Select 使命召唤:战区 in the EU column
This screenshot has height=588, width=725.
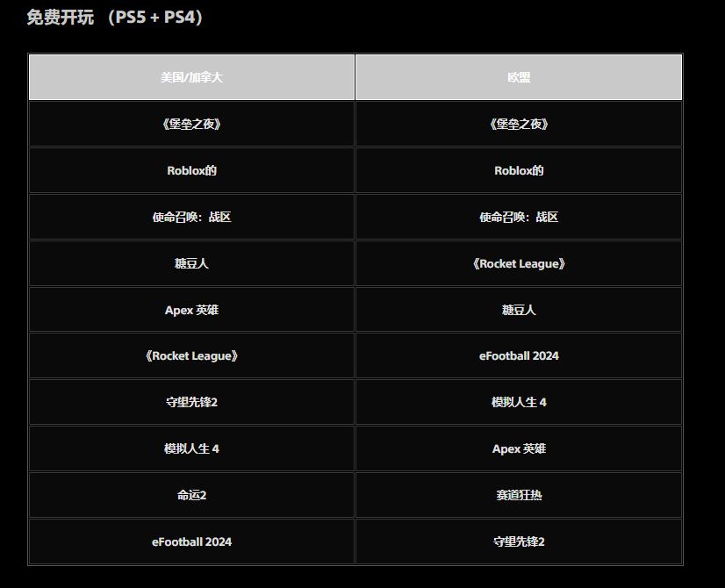coord(519,217)
